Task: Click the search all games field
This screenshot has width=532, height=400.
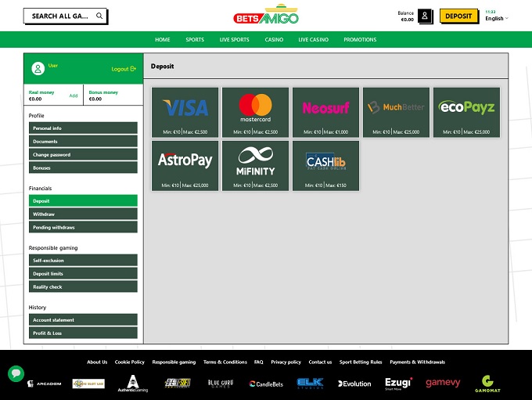Action: (x=65, y=16)
